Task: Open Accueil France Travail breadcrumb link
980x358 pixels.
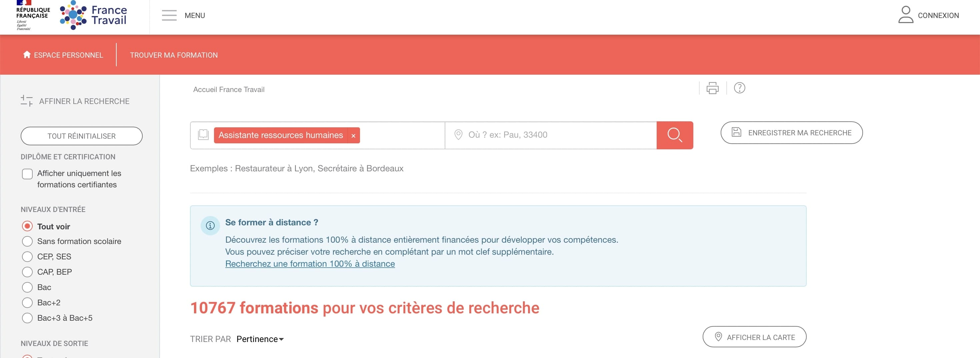Action: coord(229,89)
